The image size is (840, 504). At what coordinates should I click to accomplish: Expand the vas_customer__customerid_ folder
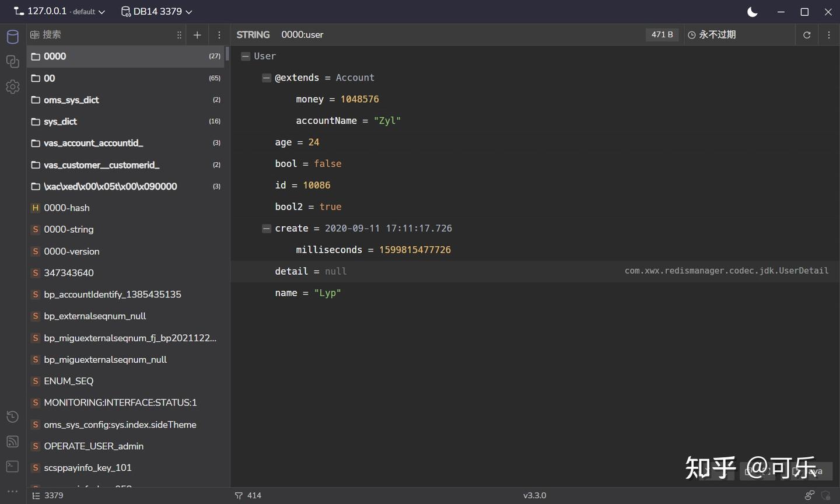tap(126, 165)
